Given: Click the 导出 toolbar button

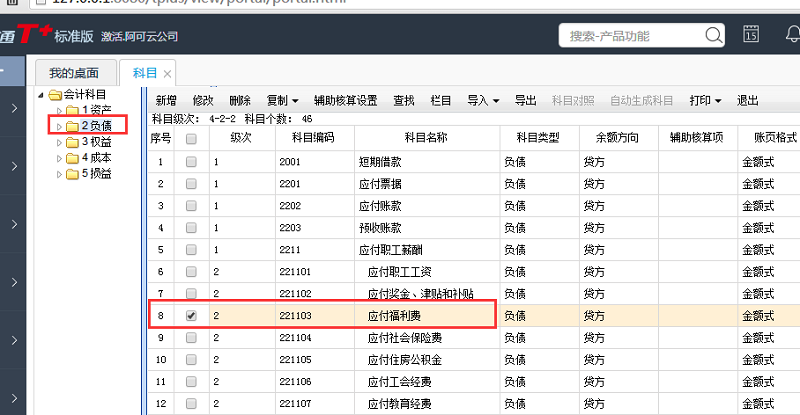Looking at the screenshot, I should click(526, 101).
